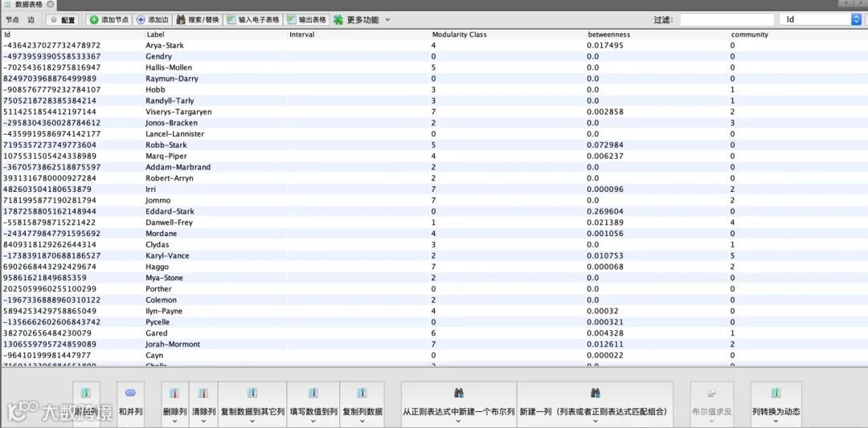Select the Jorah-Mormont label cell

coord(173,344)
